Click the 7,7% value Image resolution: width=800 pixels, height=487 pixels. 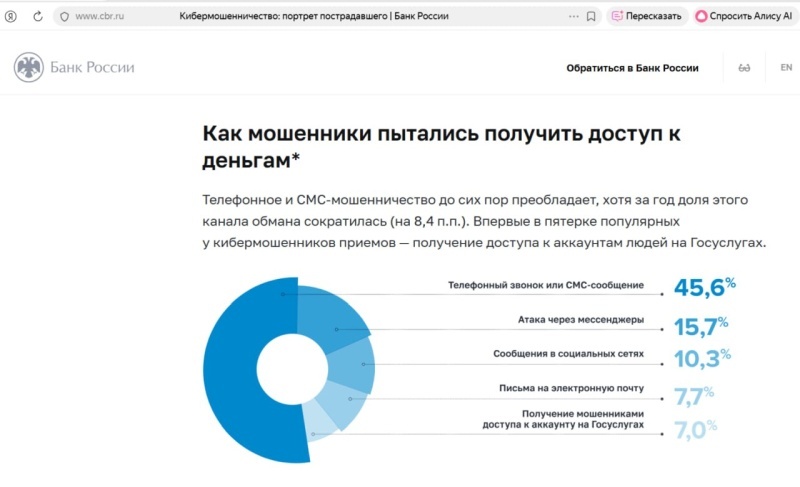694,396
